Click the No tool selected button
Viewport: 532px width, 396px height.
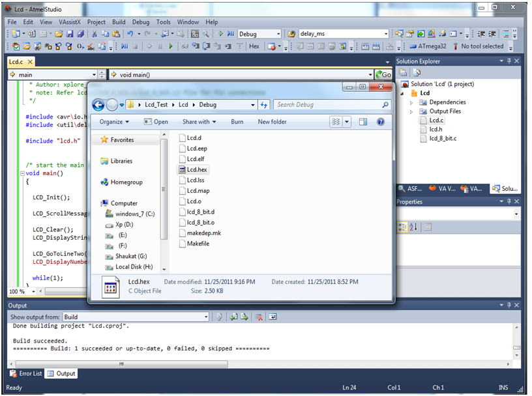[478, 46]
